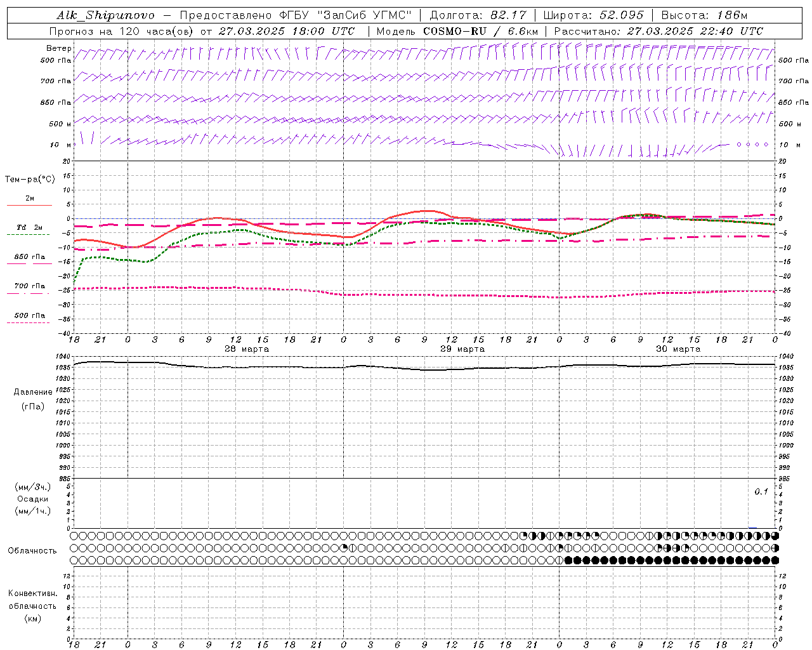Image resolution: width=812 pixels, height=650 pixels.
Task: Click the (мм/3ч.) precipitation unit label
Action: (x=33, y=487)
